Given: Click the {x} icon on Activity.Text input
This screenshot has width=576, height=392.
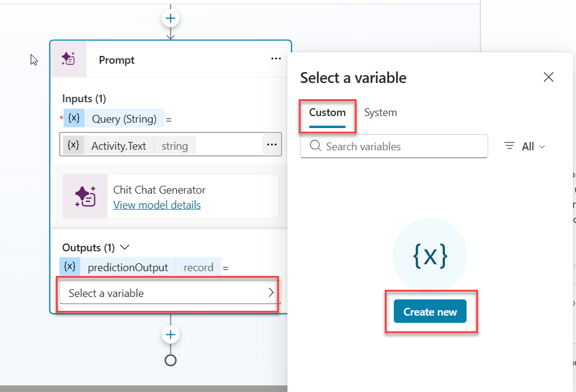Looking at the screenshot, I should tap(72, 144).
